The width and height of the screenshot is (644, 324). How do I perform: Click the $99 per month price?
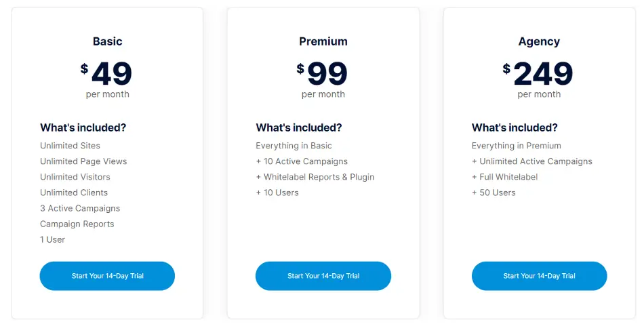pos(323,79)
